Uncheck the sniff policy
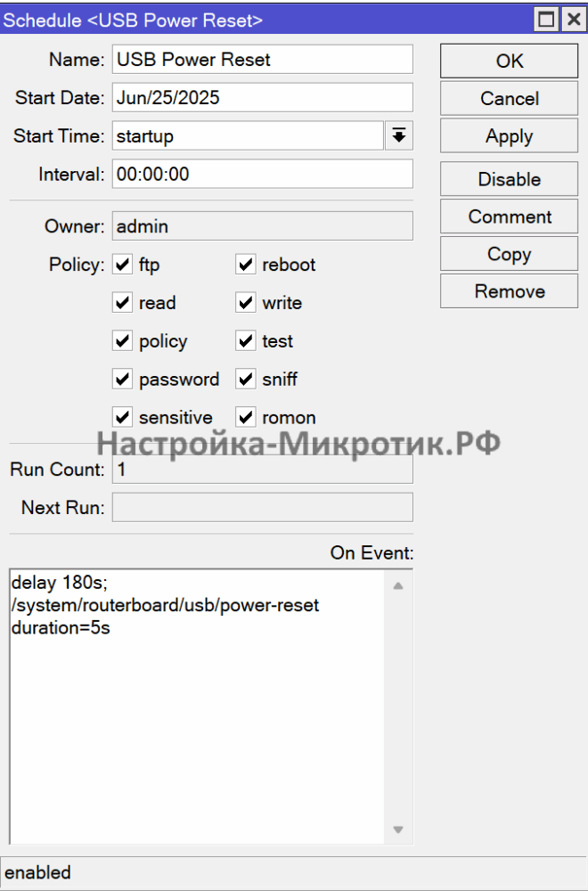 pos(246,379)
